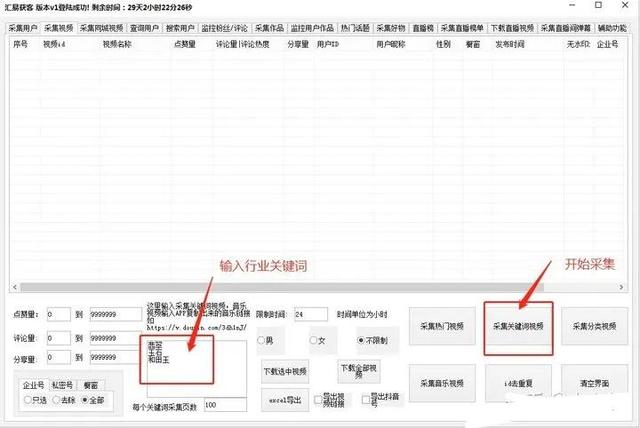
Task: Click the 下载选中视频 button
Action: pyautogui.click(x=285, y=371)
